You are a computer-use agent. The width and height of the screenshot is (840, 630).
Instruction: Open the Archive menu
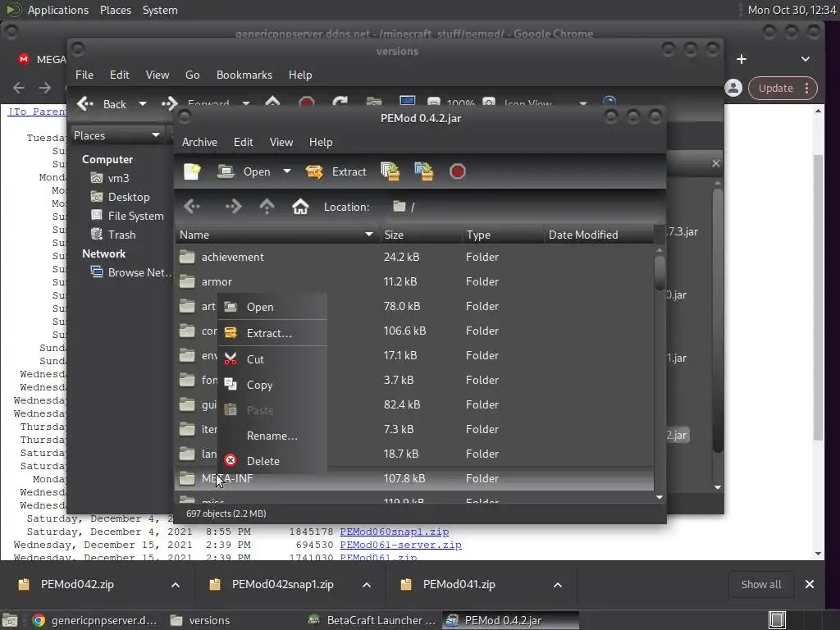199,142
